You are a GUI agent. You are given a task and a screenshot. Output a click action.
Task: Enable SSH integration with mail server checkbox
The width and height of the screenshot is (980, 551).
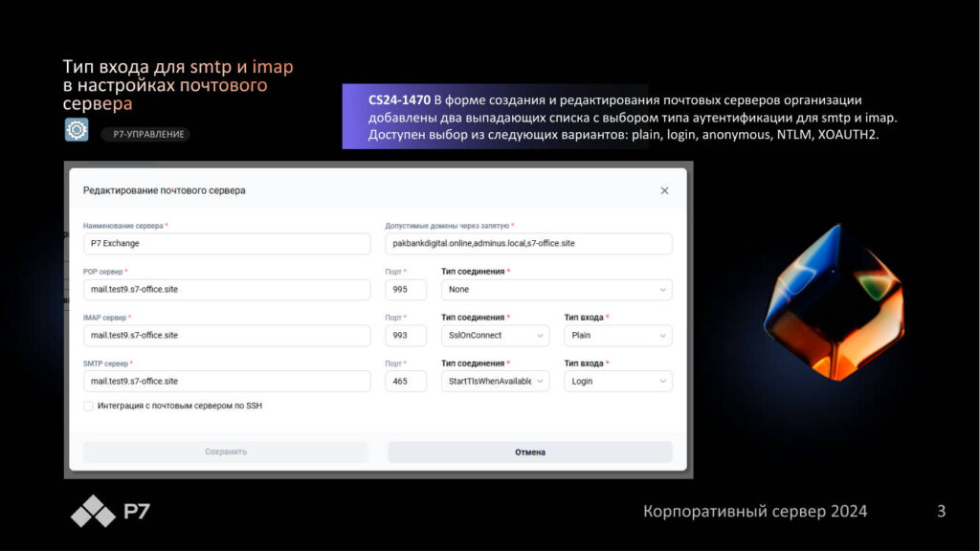click(x=89, y=406)
